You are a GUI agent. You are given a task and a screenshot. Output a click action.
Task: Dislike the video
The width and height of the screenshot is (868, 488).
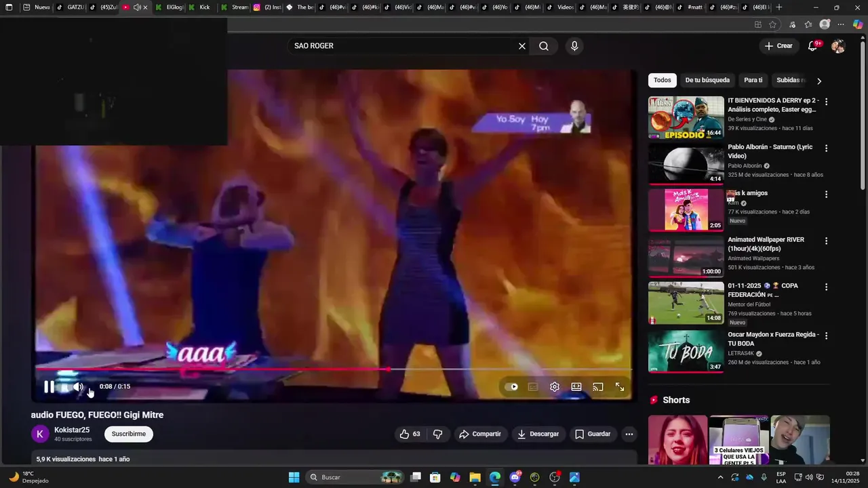point(438,434)
